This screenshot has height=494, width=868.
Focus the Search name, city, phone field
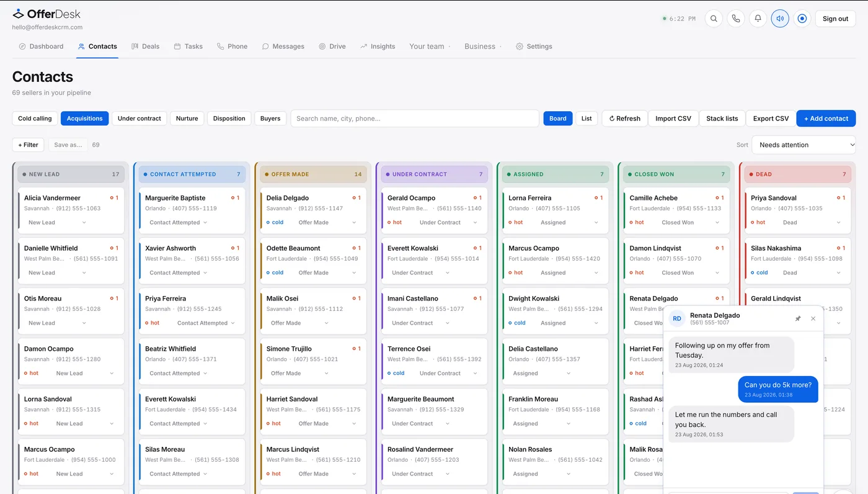tap(415, 119)
